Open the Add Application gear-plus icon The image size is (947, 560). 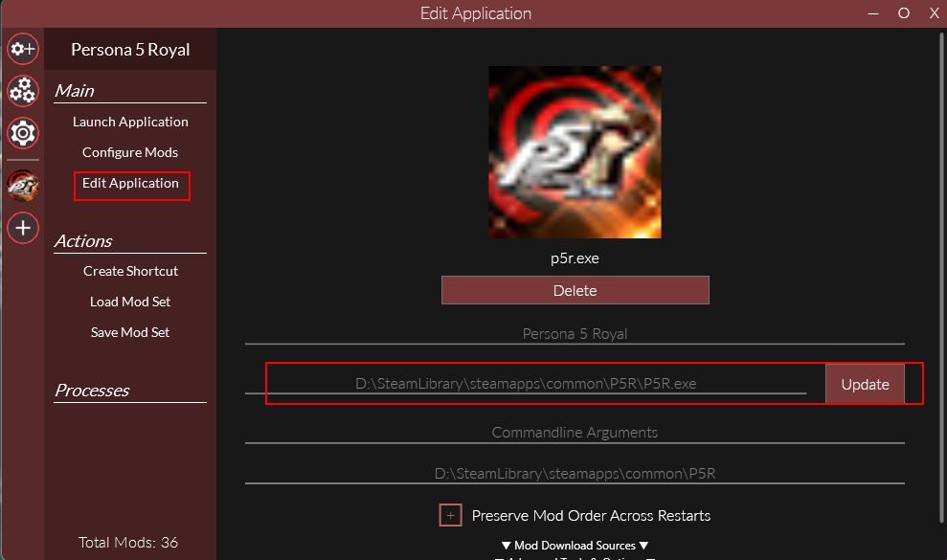point(23,49)
